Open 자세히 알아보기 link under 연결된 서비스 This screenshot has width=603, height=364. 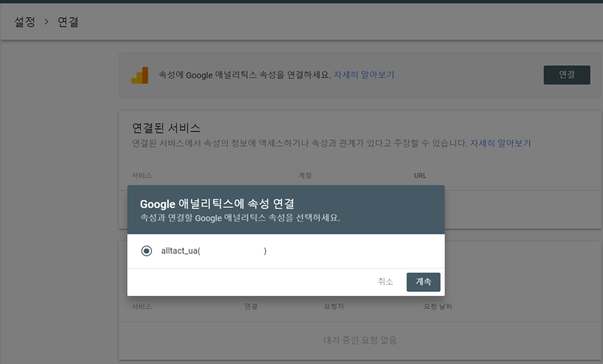500,143
